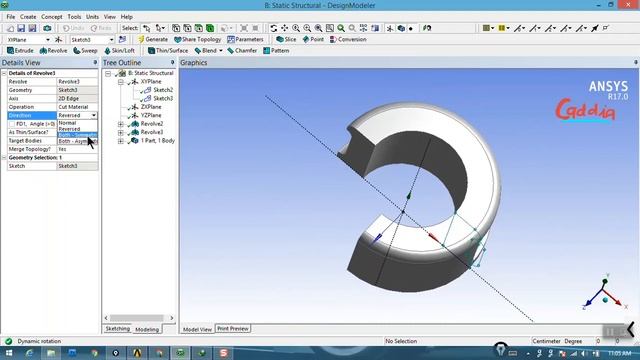
Task: Select the Thin/Surface tool
Action: point(168,51)
